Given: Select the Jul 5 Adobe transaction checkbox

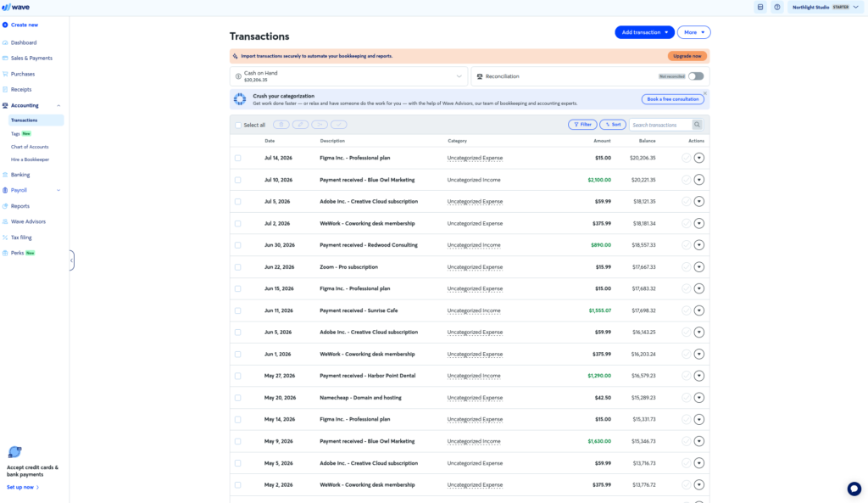Looking at the screenshot, I should (x=238, y=202).
